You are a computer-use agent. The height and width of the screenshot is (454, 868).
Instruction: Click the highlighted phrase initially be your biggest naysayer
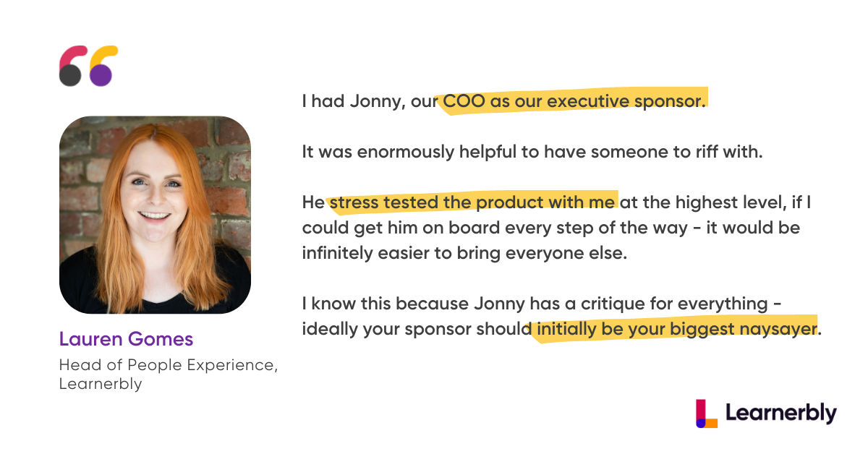click(x=676, y=330)
